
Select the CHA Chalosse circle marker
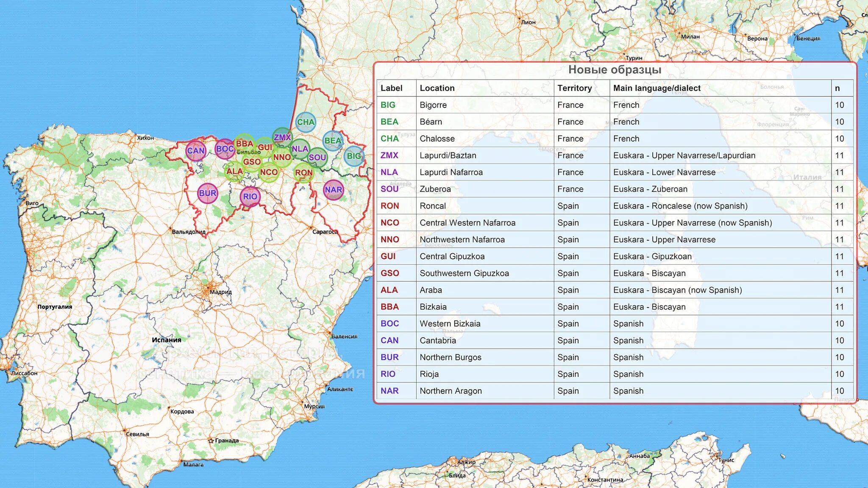(306, 122)
